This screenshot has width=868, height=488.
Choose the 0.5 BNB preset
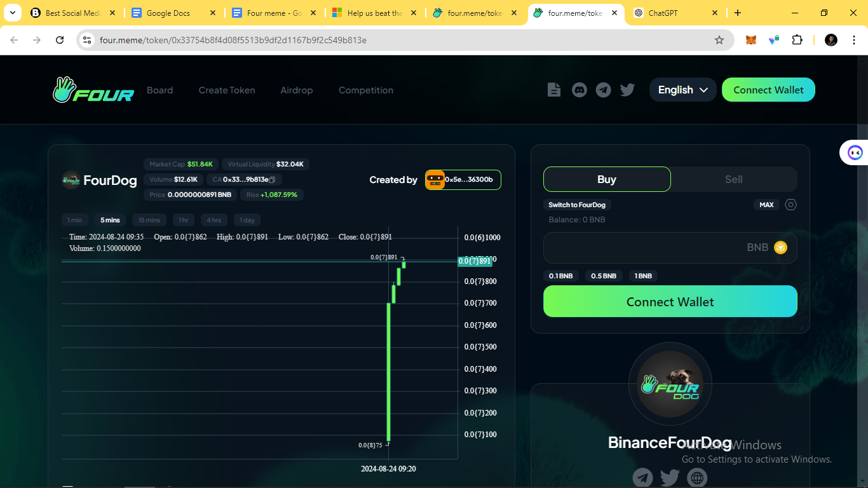(604, 276)
